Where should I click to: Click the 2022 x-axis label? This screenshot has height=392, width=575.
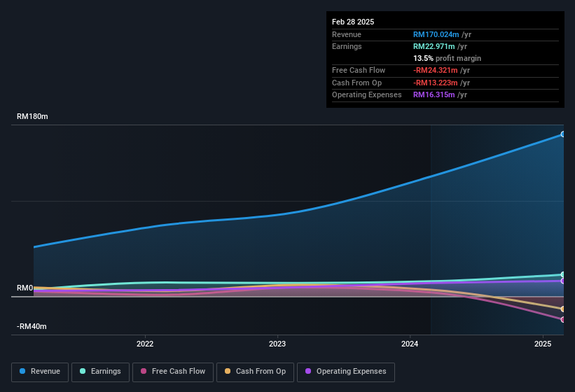[x=145, y=344]
